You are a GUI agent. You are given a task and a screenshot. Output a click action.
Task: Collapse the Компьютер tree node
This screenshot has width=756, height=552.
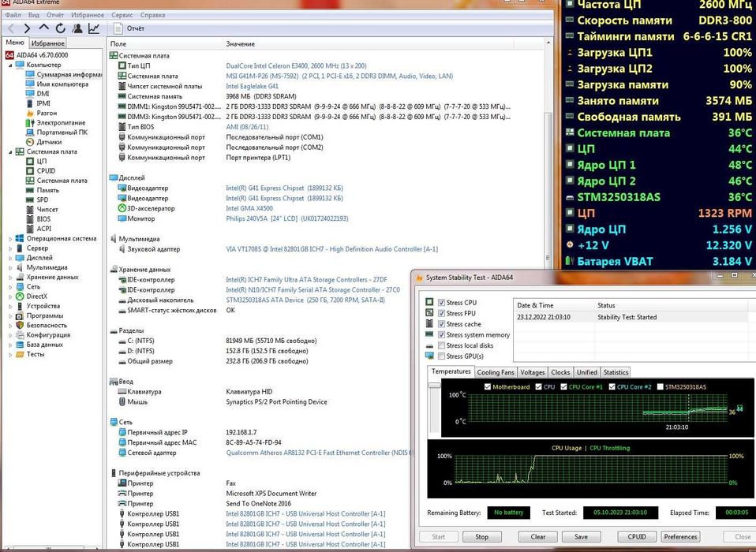(x=9, y=65)
